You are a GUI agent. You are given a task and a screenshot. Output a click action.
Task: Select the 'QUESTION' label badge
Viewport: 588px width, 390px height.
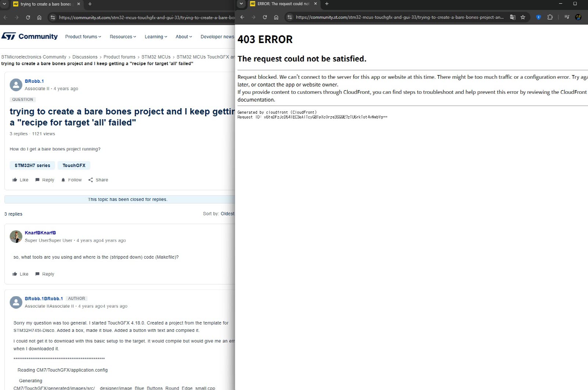[23, 99]
